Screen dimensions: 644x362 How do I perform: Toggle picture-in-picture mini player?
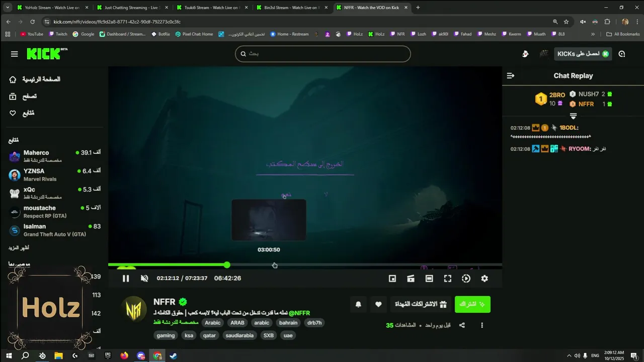click(x=392, y=278)
